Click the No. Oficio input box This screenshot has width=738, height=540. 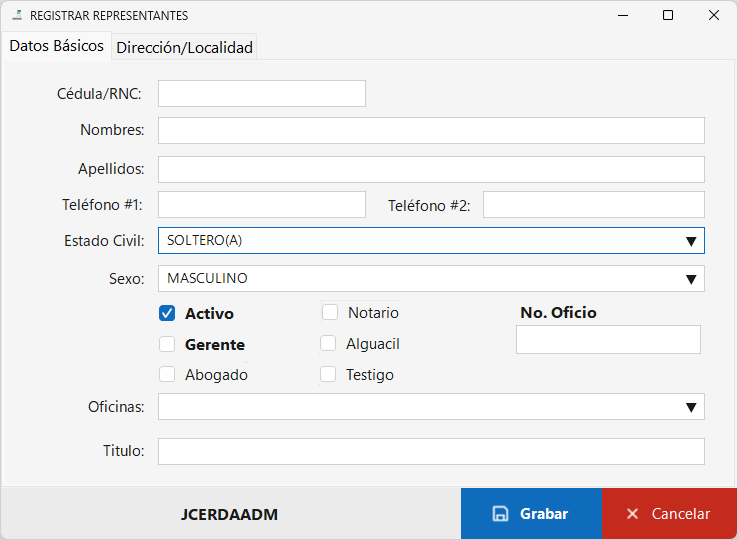tap(608, 339)
